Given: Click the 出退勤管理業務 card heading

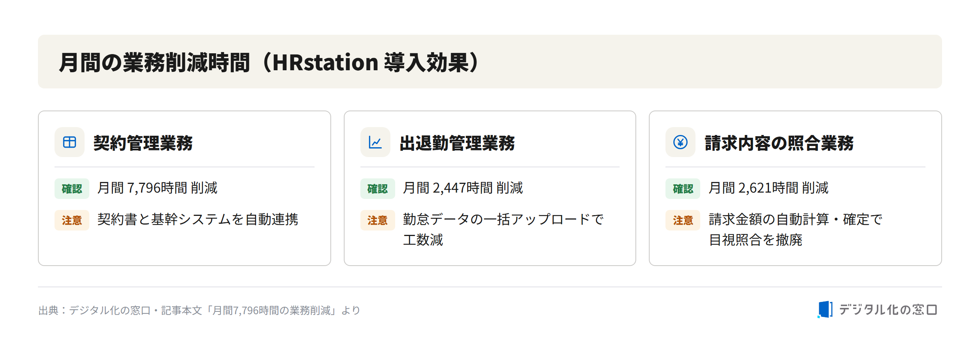Looking at the screenshot, I should coord(457,143).
